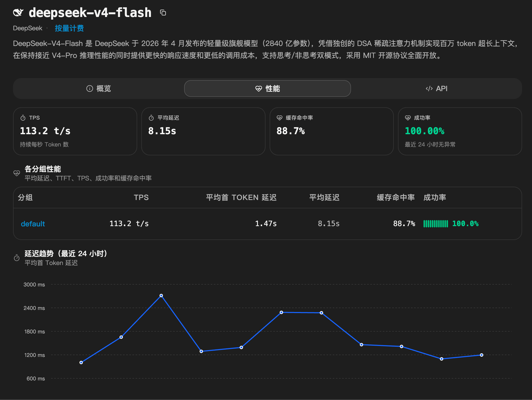Click the green success rate bar indicator
Screen dimensions: 532x400
[x=436, y=223]
